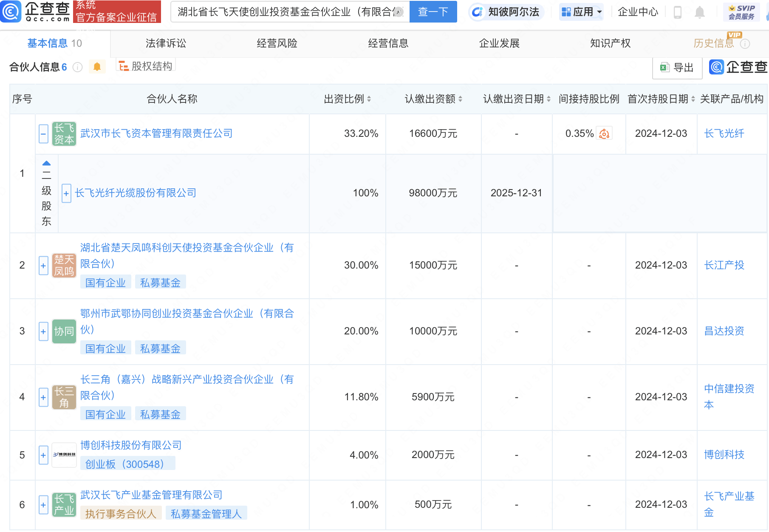Click the info icon beside 合伙人信息 6
This screenshot has width=769, height=532.
coord(77,67)
